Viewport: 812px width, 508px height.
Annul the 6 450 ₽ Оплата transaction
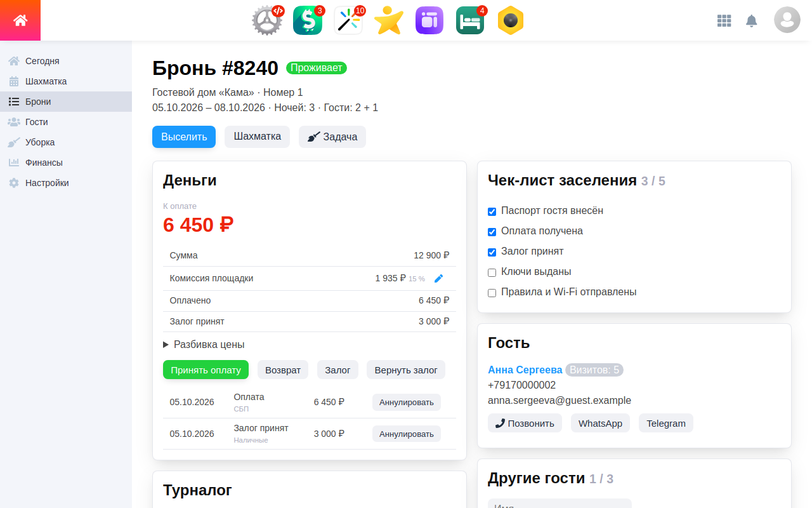[407, 402]
